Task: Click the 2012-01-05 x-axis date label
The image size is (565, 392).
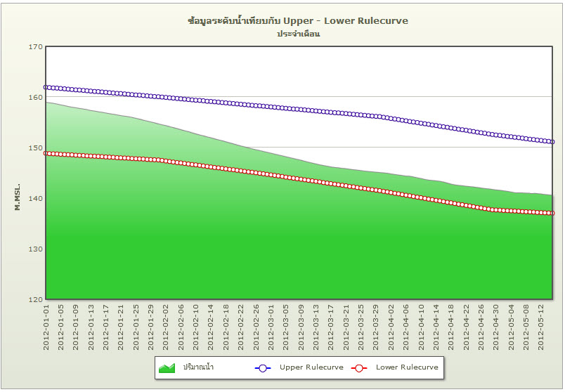Action: point(61,327)
